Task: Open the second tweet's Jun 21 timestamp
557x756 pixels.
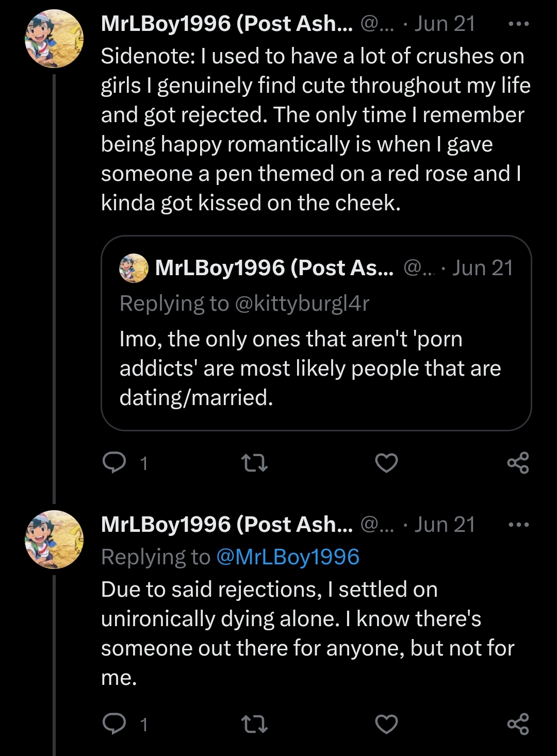Action: (x=445, y=525)
